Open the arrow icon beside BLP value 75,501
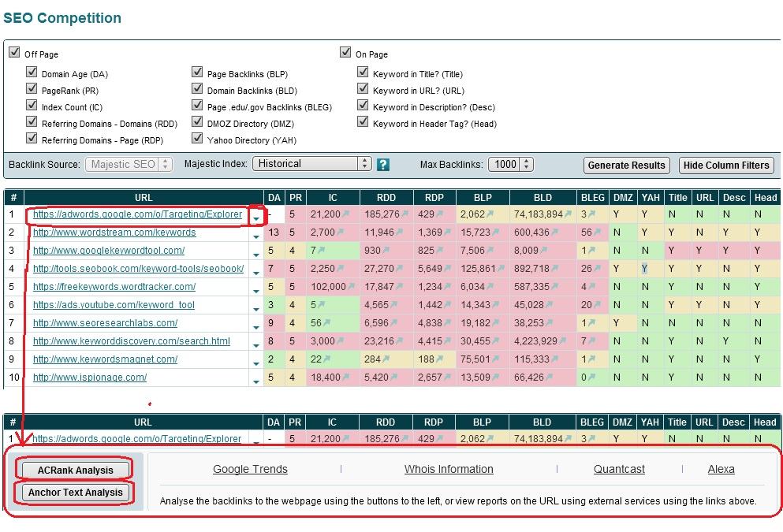 click(496, 359)
